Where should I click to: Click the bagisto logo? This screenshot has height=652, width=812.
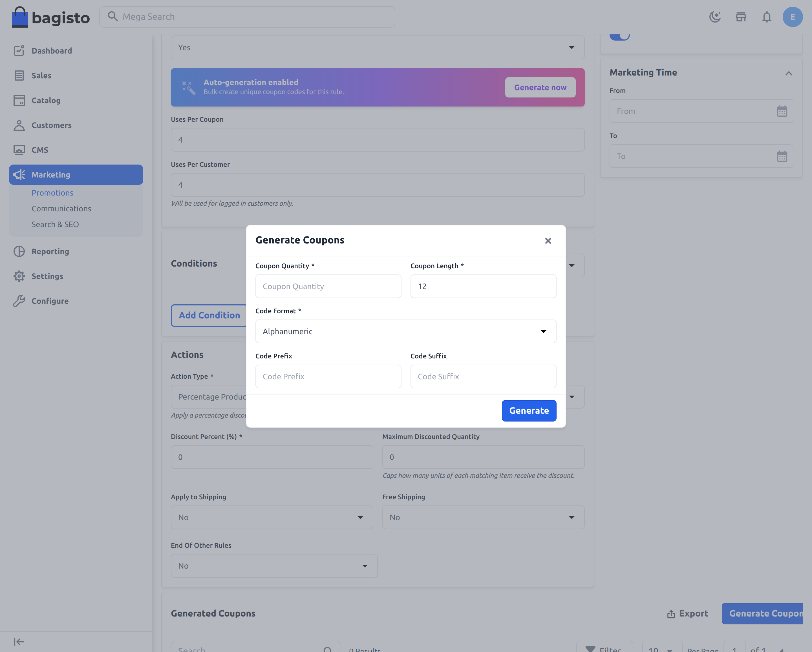[x=51, y=17]
